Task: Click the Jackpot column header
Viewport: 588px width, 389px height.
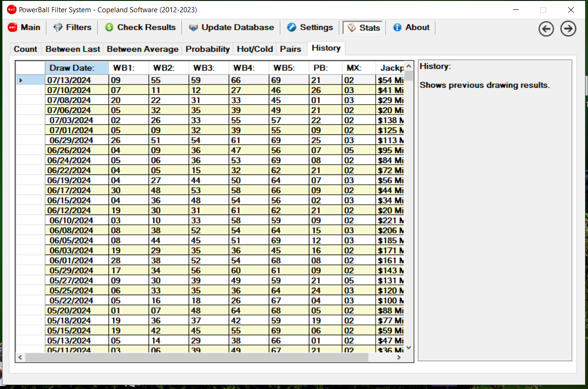Action: pyautogui.click(x=390, y=68)
